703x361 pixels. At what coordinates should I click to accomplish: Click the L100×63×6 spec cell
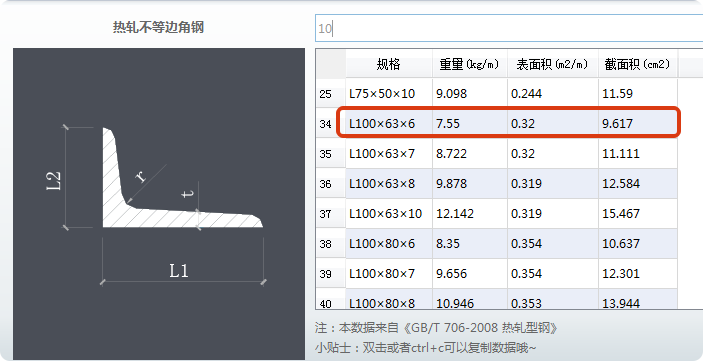[389, 124]
